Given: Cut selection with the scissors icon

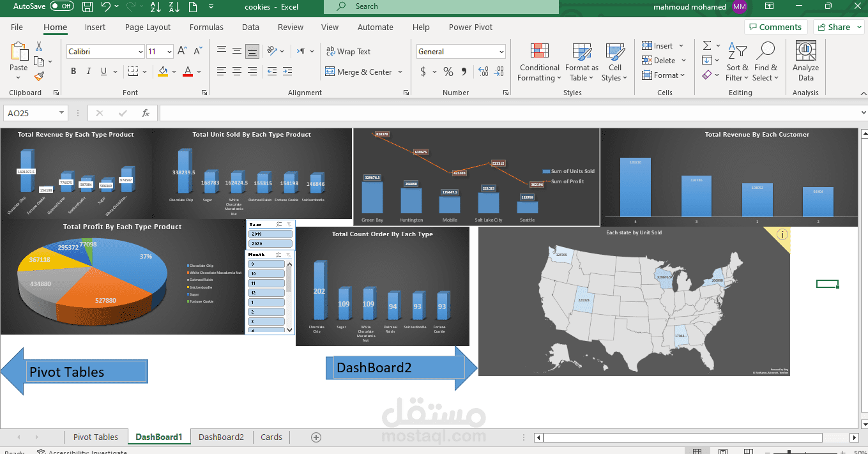Looking at the screenshot, I should pos(39,47).
